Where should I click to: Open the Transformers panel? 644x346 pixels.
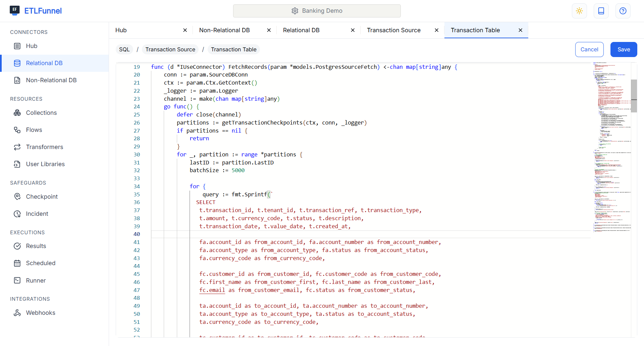tap(45, 147)
